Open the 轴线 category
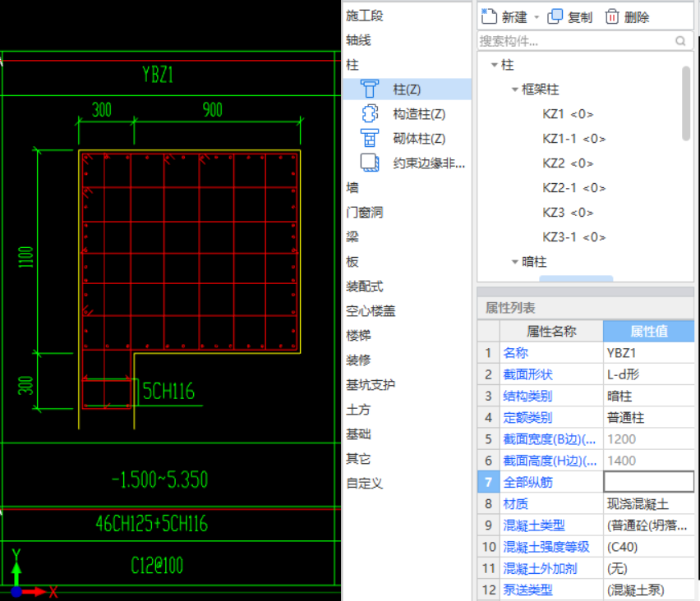This screenshot has height=601, width=700. point(358,40)
